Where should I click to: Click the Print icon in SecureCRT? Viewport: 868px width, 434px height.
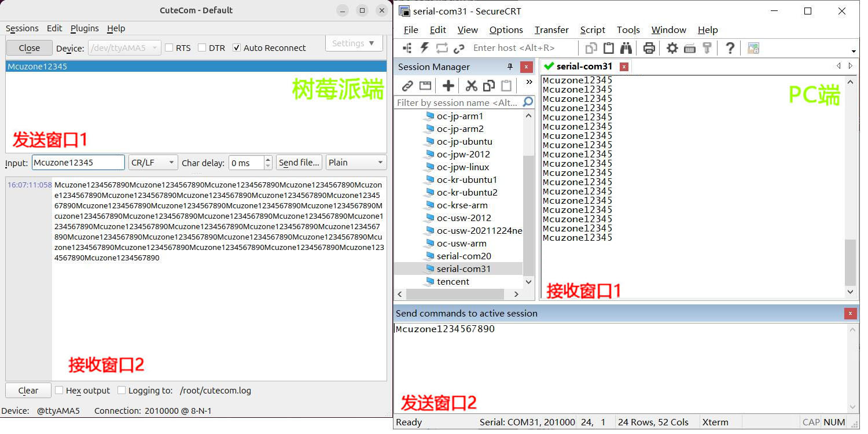point(649,48)
